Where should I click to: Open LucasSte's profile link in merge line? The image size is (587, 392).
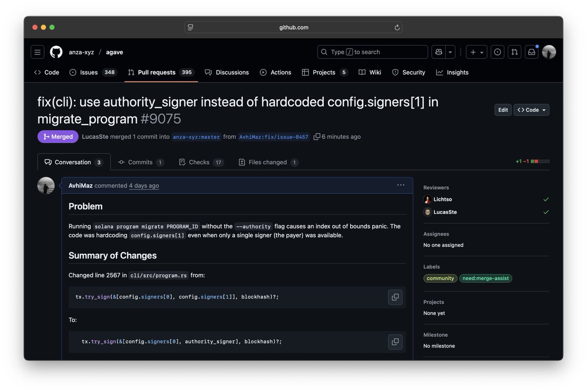95,137
